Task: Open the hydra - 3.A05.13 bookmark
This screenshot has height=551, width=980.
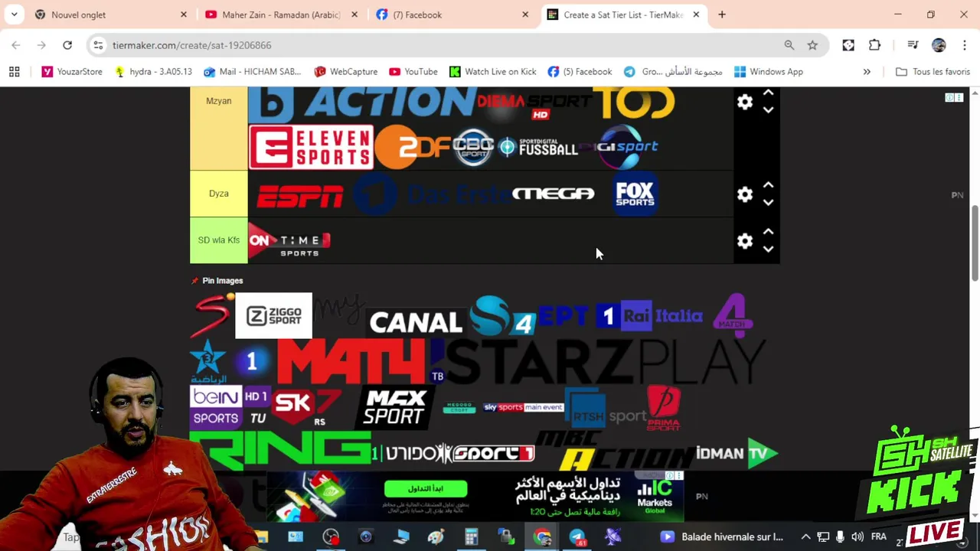Action: tap(152, 71)
